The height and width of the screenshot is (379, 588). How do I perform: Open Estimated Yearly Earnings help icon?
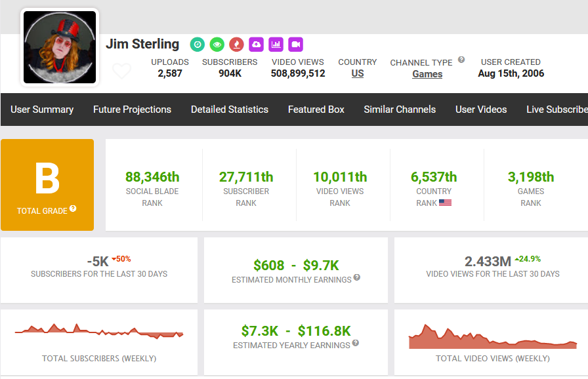[356, 343]
